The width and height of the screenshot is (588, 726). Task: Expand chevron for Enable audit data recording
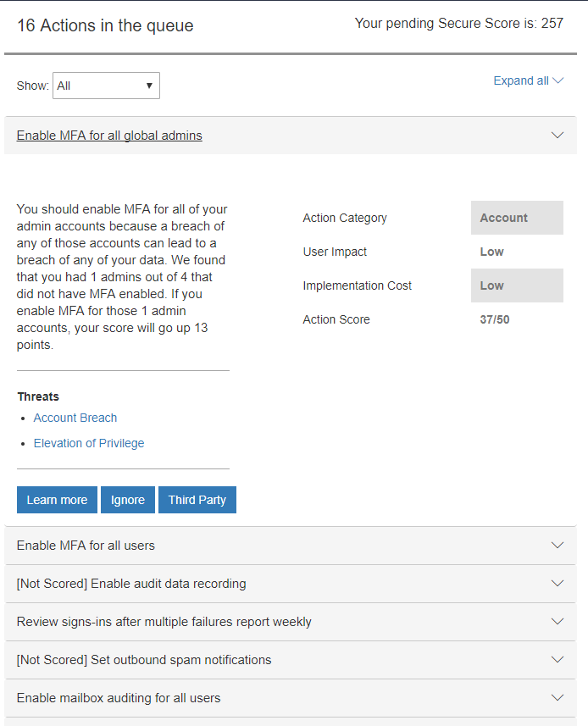[x=557, y=584]
